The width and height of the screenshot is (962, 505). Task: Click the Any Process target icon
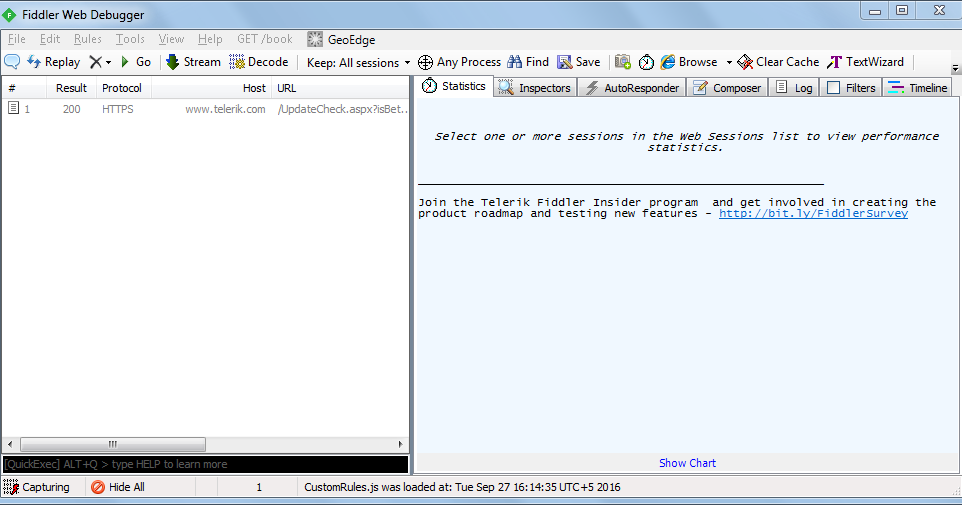(x=425, y=62)
